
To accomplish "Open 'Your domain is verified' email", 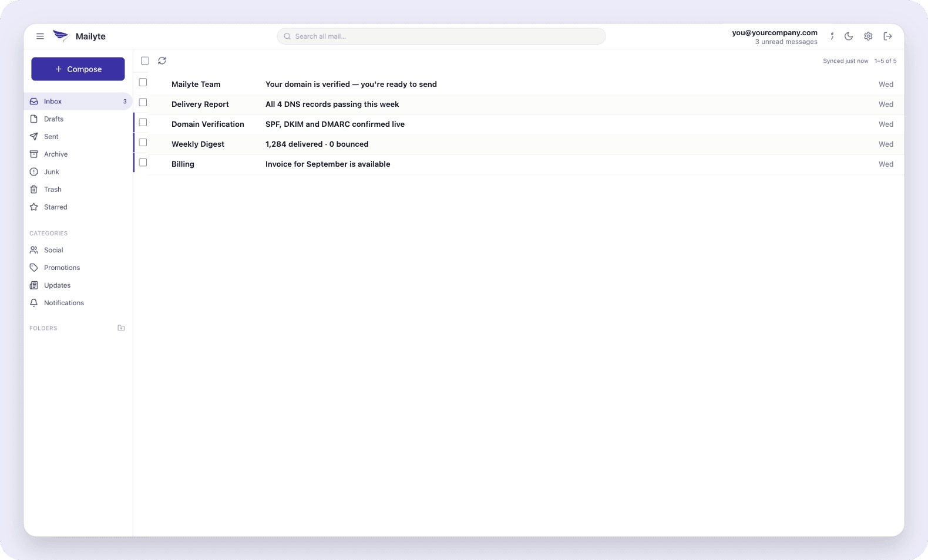I will [x=351, y=85].
